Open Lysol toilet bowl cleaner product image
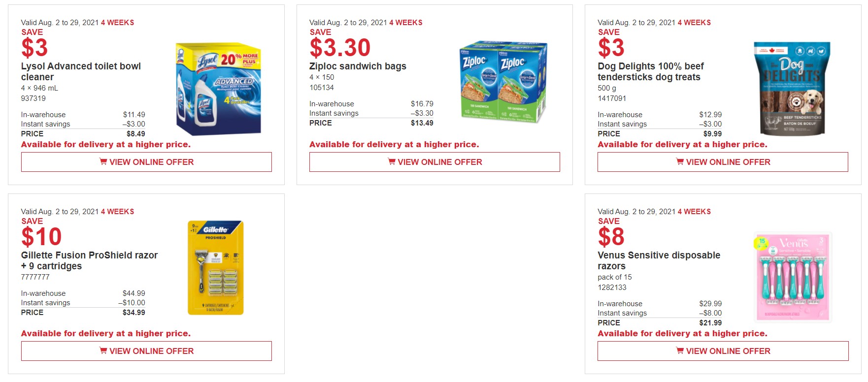The width and height of the screenshot is (868, 382). pyautogui.click(x=219, y=89)
